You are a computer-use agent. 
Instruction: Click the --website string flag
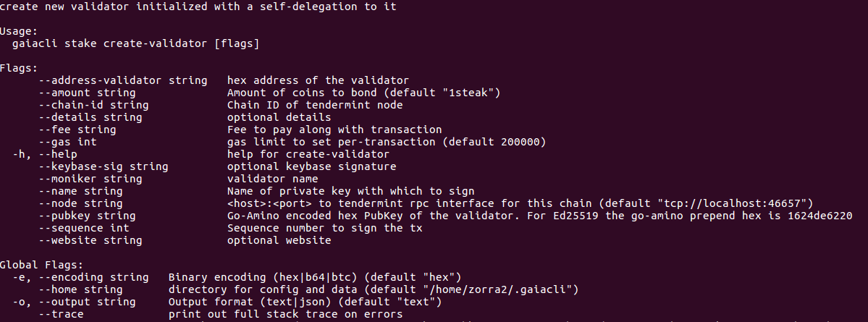(90, 240)
